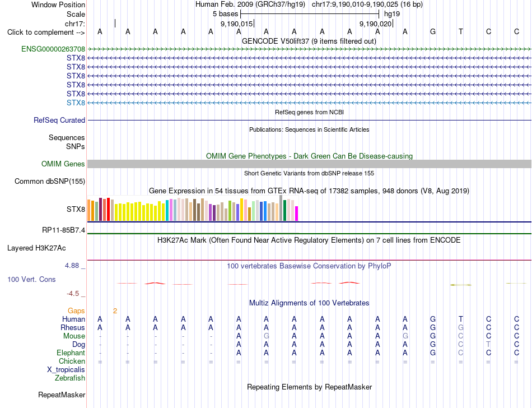The image size is (532, 408).
Task: Click 'Multiz Alignments of 100 Vertebrates' title
Action: pyautogui.click(x=309, y=303)
